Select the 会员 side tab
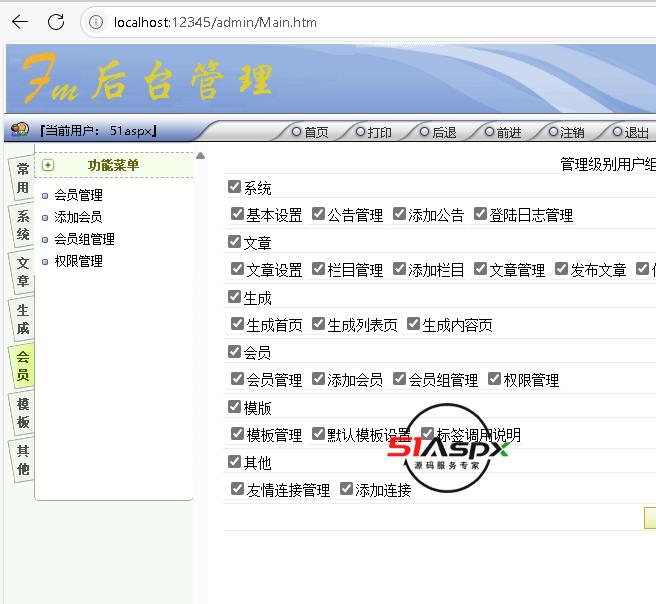The height and width of the screenshot is (604, 656). click(x=22, y=366)
